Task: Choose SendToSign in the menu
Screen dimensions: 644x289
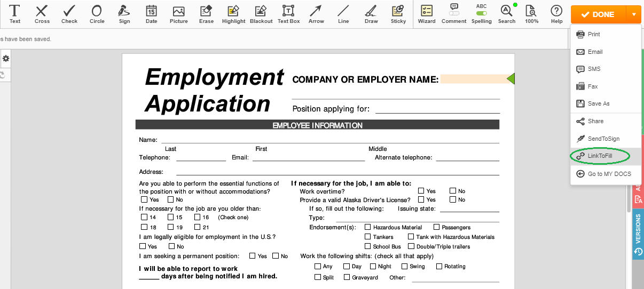Action: (606, 139)
